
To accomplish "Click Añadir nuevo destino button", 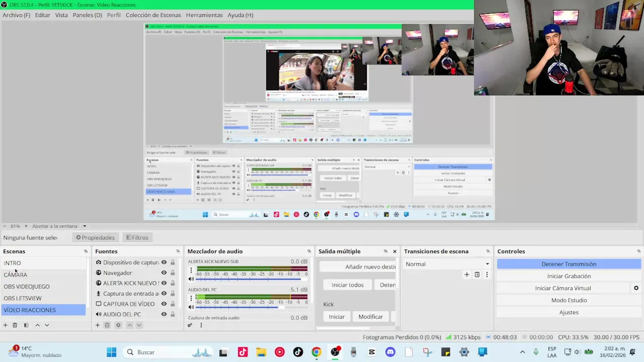I will pos(358,267).
